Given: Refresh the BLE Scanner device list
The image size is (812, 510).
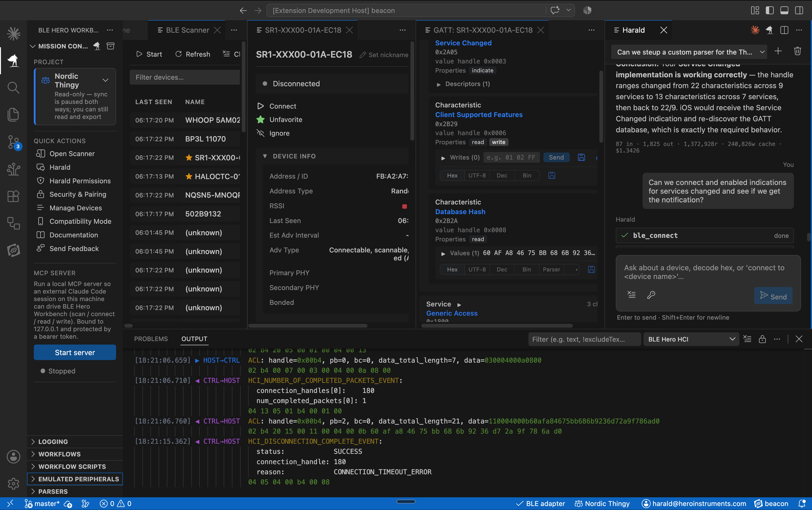Looking at the screenshot, I should click(193, 54).
